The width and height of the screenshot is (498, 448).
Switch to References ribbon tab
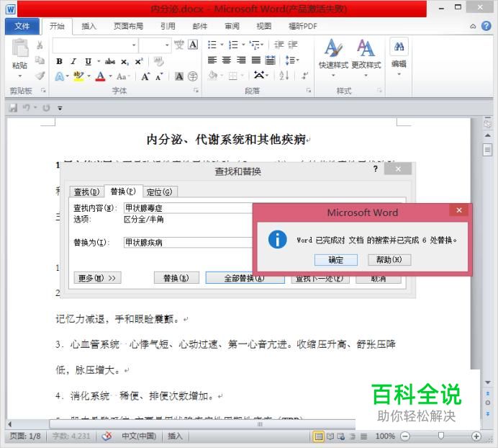(168, 26)
